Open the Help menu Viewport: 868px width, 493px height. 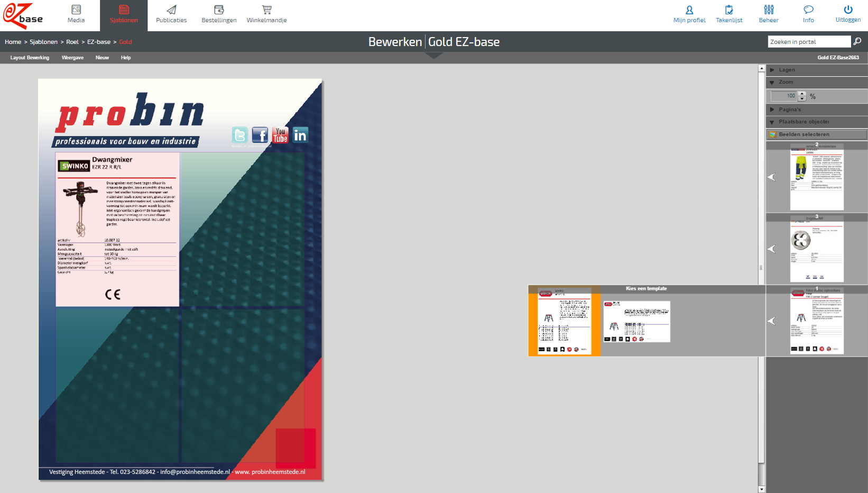126,58
